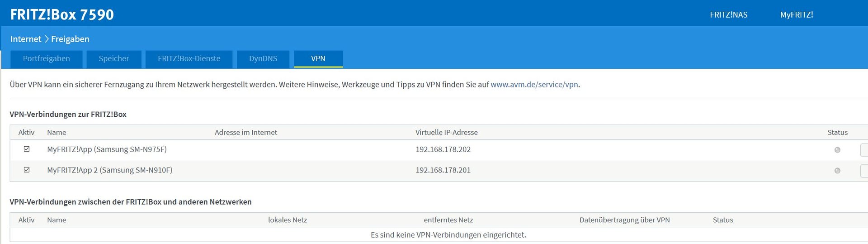This screenshot has width=868, height=244.
Task: Select the name MyFRITZ!App (Samsung SM-N975F)
Action: [107, 149]
